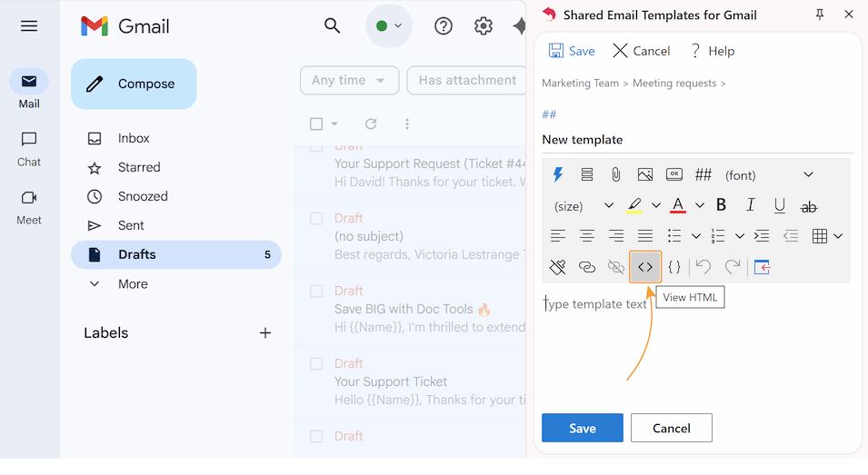Open select-all options arrow
Viewport: 868px width, 475px height.
pyautogui.click(x=334, y=124)
